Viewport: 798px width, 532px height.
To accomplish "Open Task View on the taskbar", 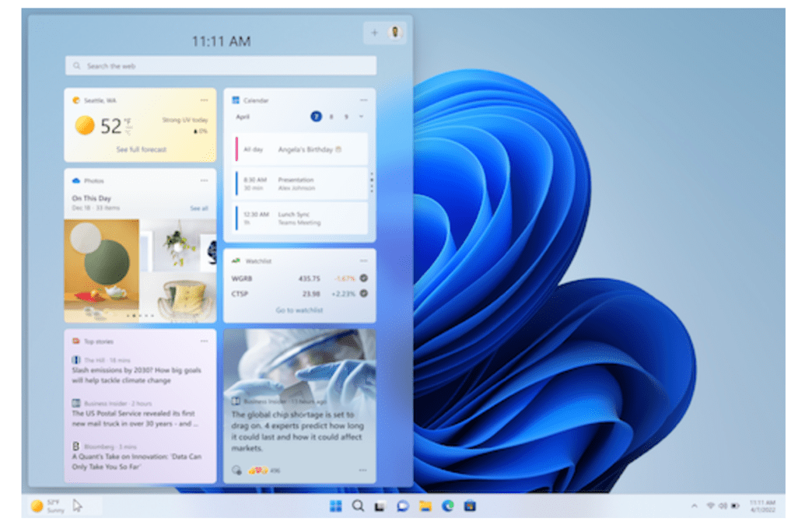I will click(380, 506).
